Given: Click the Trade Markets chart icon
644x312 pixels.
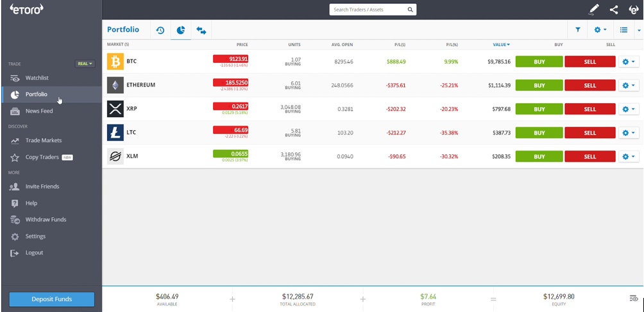Looking at the screenshot, I should pyautogui.click(x=15, y=141).
